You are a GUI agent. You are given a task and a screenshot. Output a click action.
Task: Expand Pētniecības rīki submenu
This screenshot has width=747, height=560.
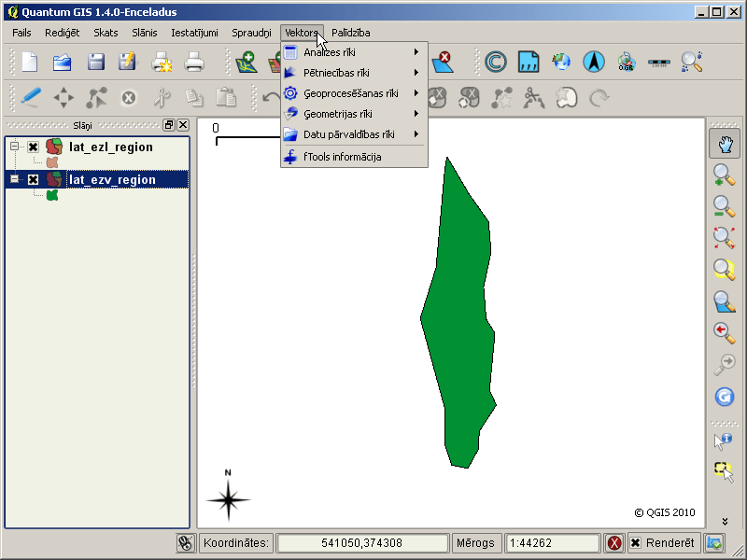pyautogui.click(x=354, y=73)
